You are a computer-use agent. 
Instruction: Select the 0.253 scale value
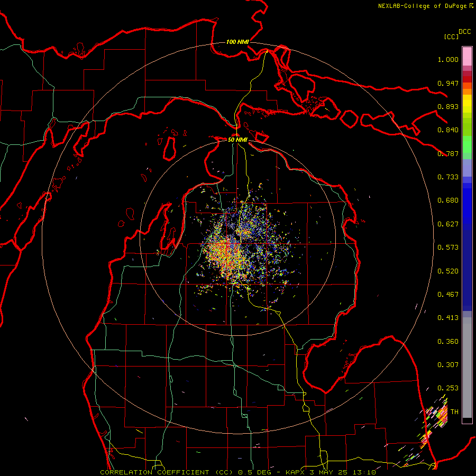tap(448, 388)
